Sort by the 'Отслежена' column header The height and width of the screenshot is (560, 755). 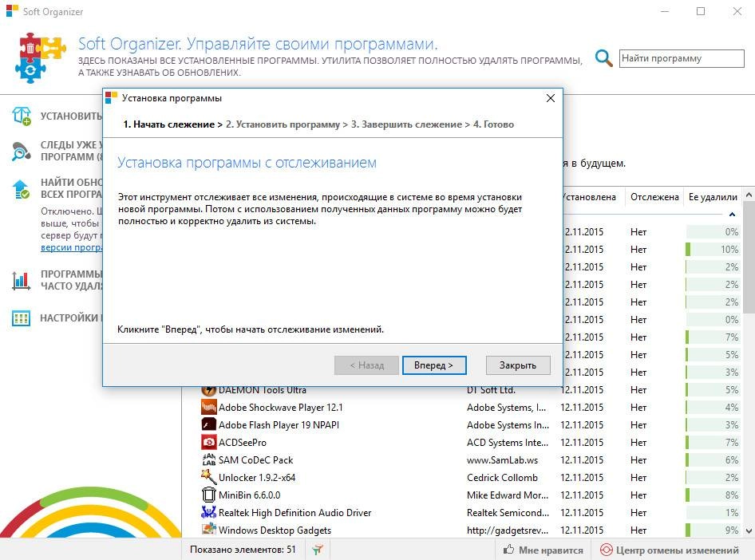coord(654,197)
